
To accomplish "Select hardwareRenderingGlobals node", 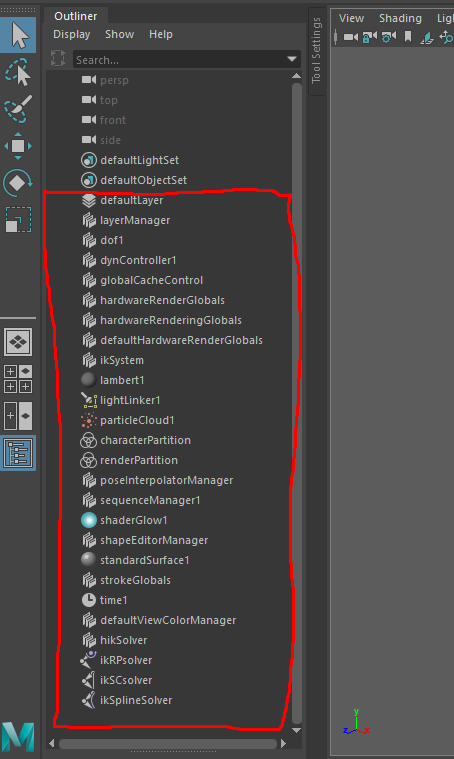I will click(x=170, y=320).
